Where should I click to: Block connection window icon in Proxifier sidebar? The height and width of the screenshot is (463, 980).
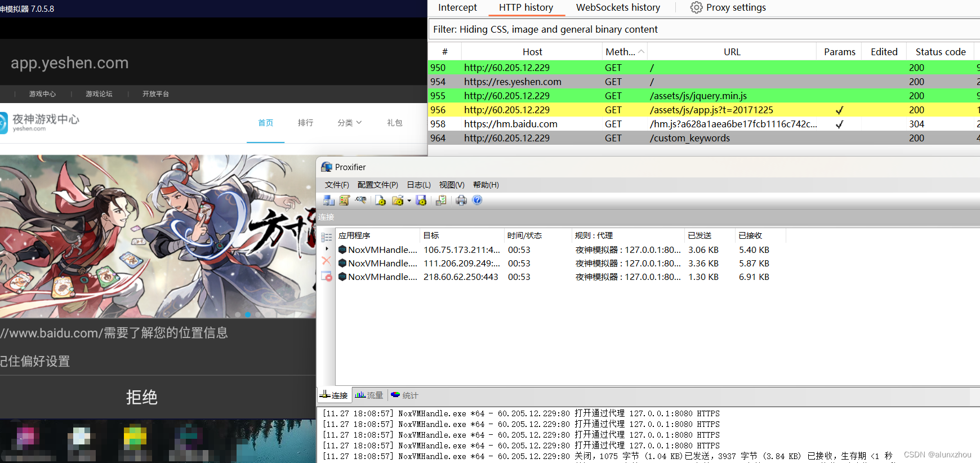327,276
